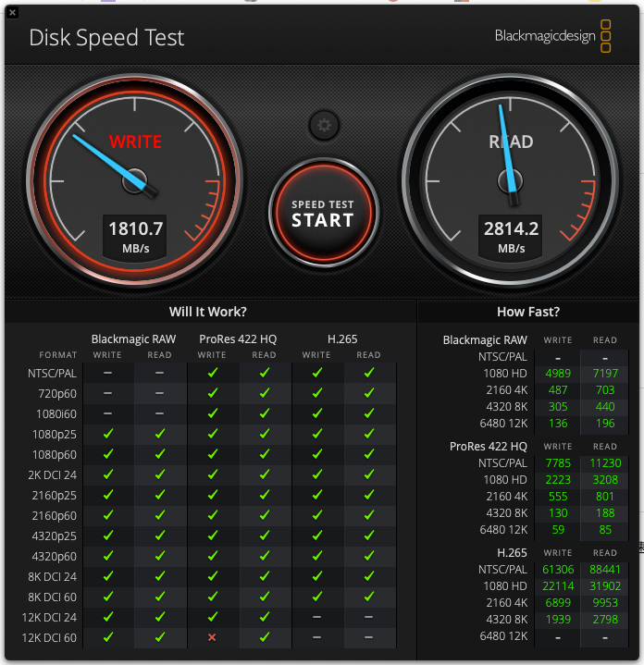Viewport: 644px width, 665px height.
Task: Click the Will It Work? panel heading
Action: point(208,312)
